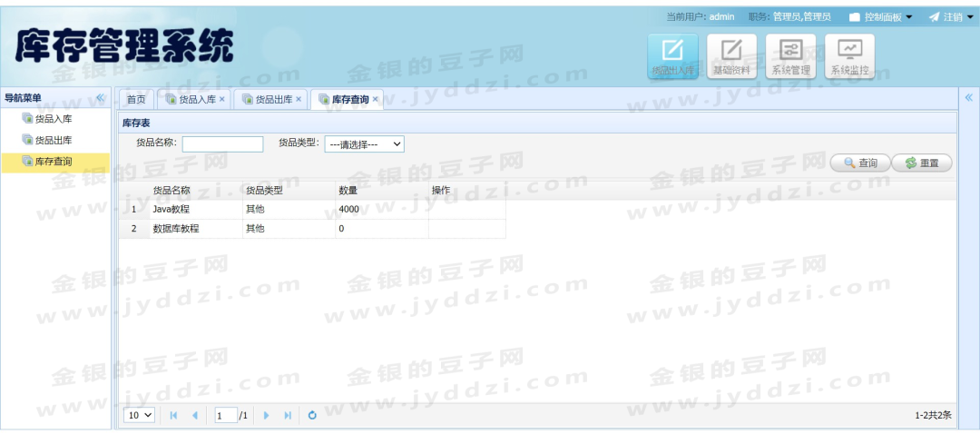Image resolution: width=980 pixels, height=444 pixels.
Task: Click the page number input box
Action: click(226, 415)
